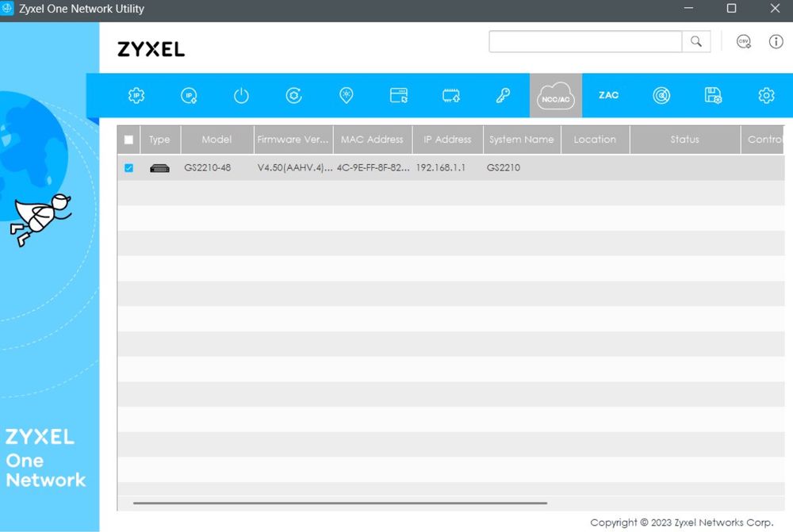Sort by Firmware Ver... column header
793x532 pixels.
pos(293,140)
